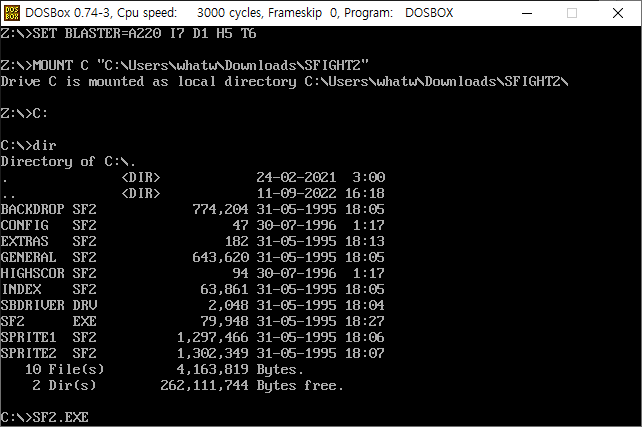Click the 'Drive C is mounted' message

(x=284, y=81)
